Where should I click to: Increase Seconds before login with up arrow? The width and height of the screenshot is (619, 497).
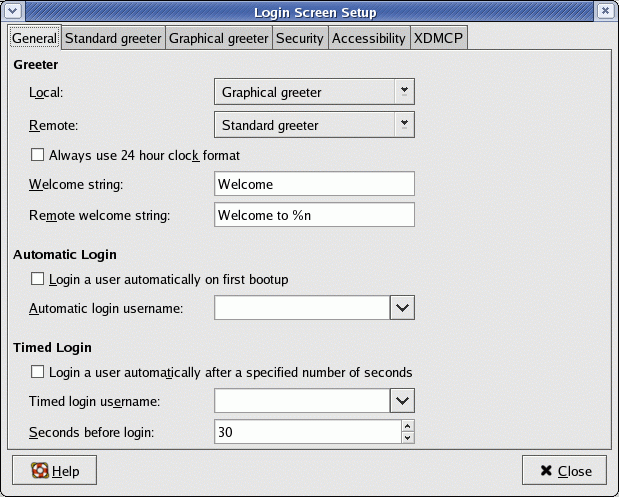[407, 426]
